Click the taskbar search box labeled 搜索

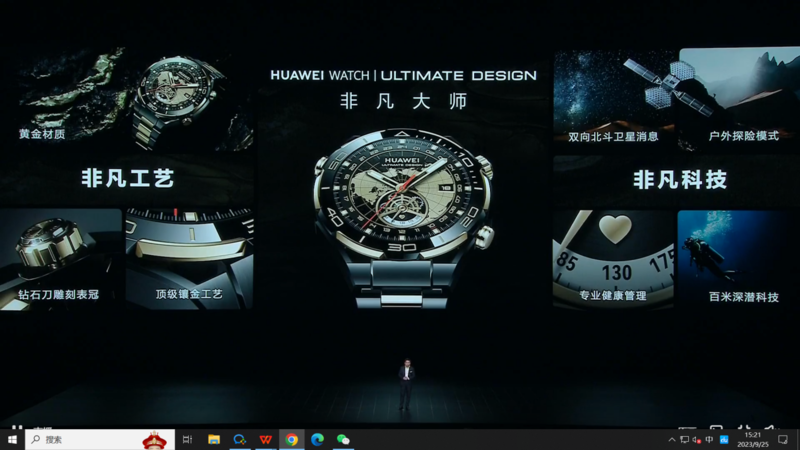click(x=100, y=439)
